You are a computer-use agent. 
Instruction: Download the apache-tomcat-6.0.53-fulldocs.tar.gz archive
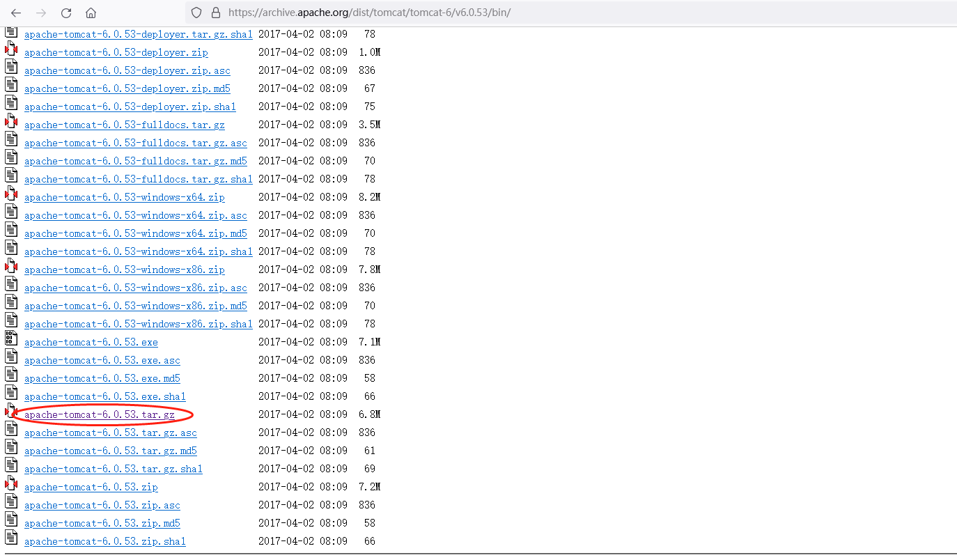pyautogui.click(x=125, y=125)
